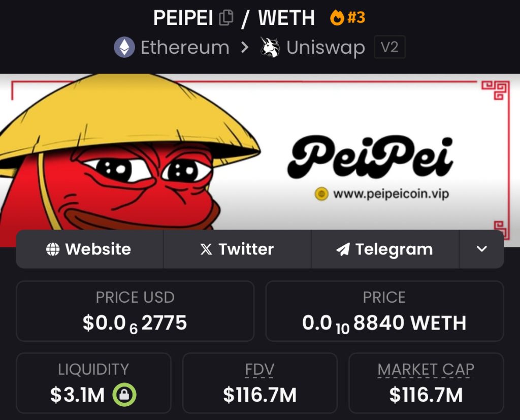The image size is (520, 420).
Task: Open the Website link button
Action: tap(89, 249)
